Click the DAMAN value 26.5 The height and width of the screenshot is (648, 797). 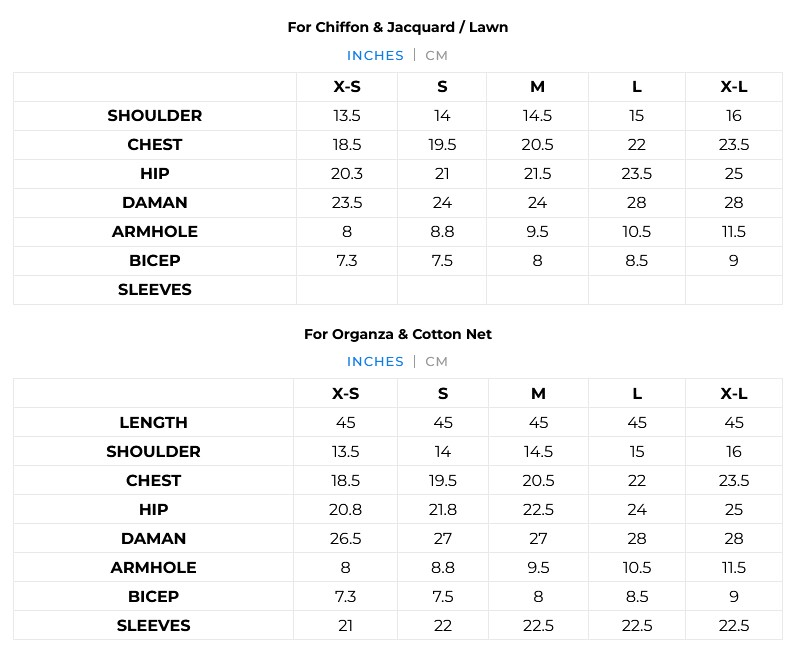tap(346, 539)
